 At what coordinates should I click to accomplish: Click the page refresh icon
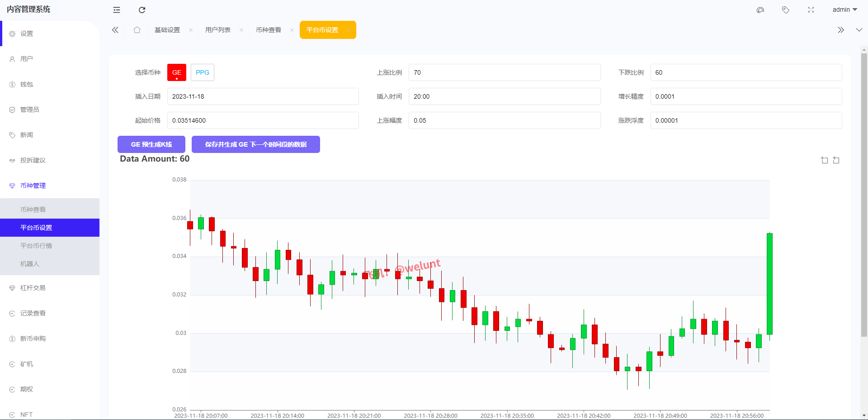coord(142,10)
